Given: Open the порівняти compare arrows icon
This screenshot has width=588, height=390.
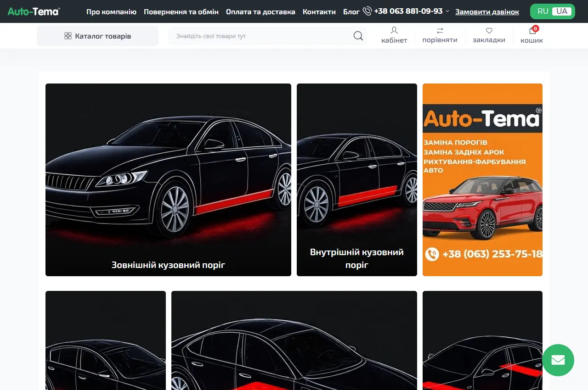Looking at the screenshot, I should [440, 31].
